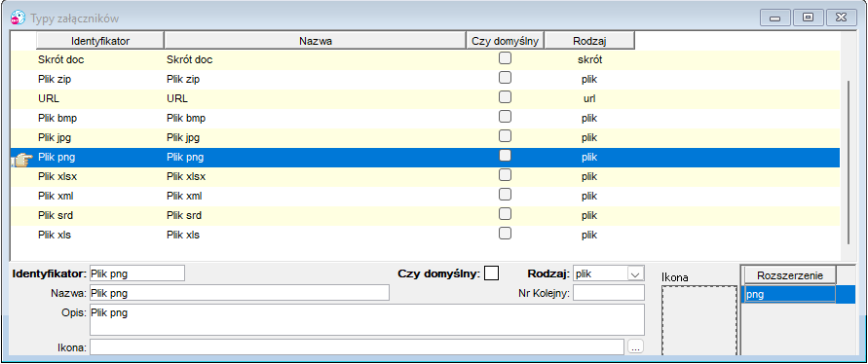Tick the large Czy domyślny checkbox in details form
This screenshot has width=868, height=364.
pos(491,273)
